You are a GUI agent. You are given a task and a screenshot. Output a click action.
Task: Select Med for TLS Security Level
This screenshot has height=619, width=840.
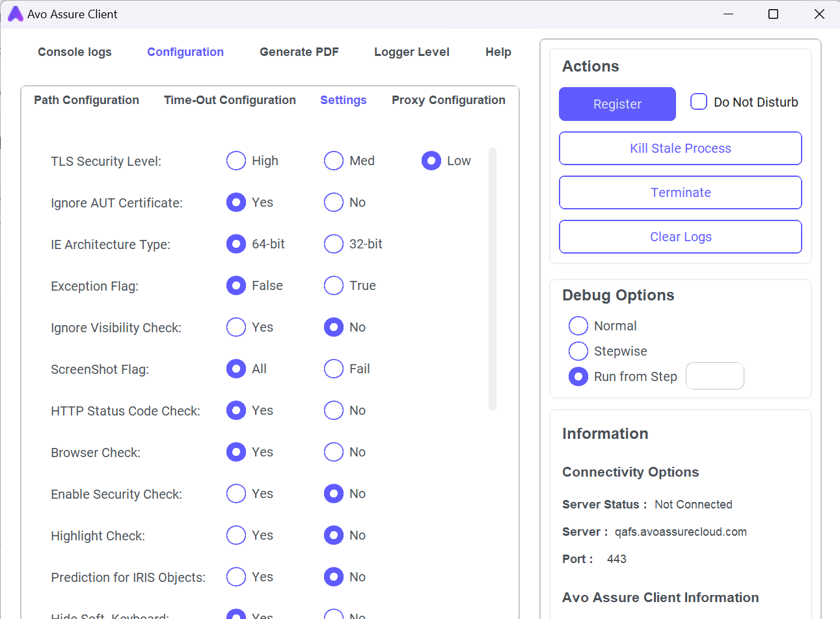(x=334, y=161)
